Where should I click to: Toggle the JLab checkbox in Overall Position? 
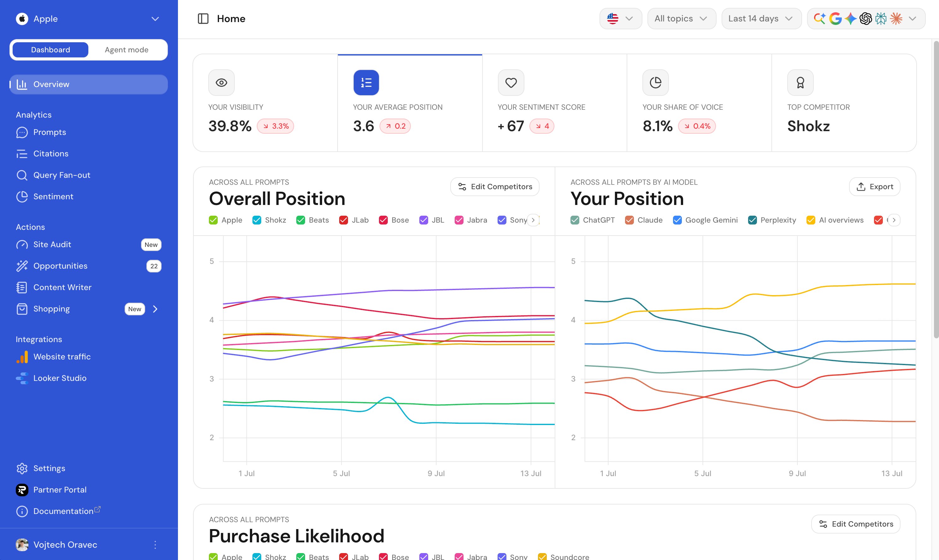click(x=344, y=220)
